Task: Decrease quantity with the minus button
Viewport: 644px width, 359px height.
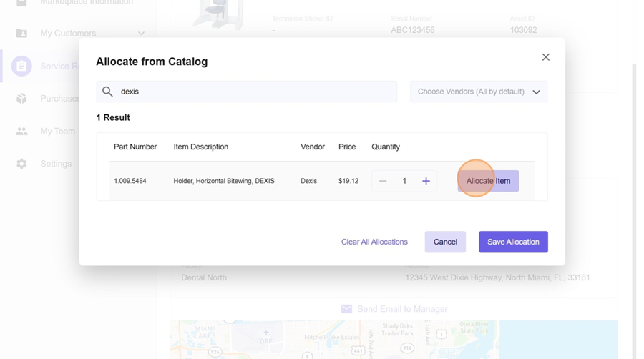Action: pos(383,181)
